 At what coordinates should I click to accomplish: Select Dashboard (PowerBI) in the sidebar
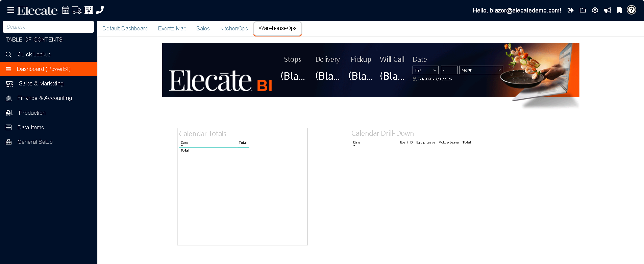point(49,69)
